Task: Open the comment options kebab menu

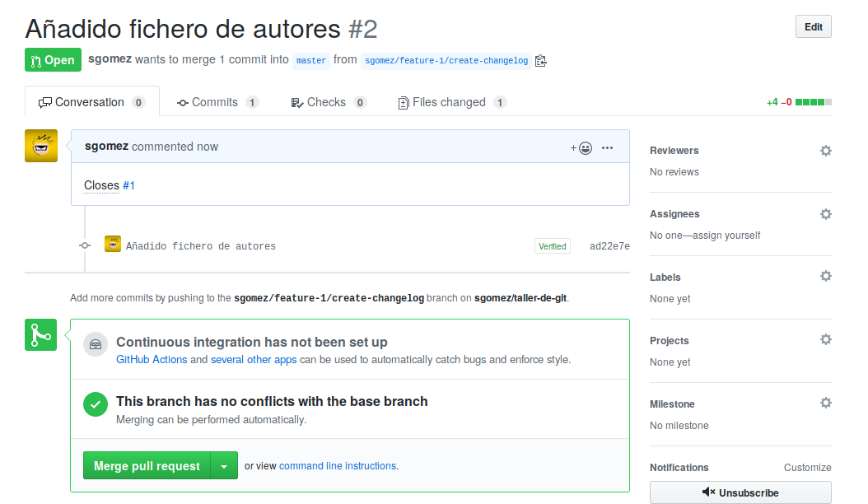Action: 607,147
